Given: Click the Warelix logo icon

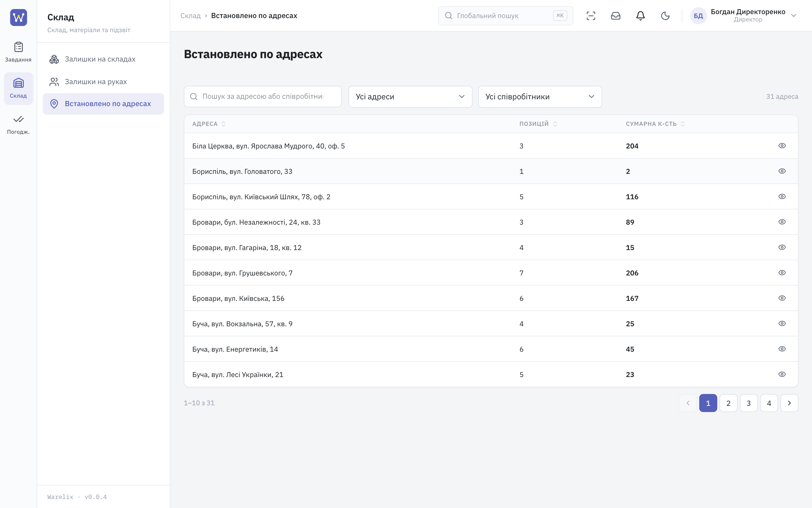Looking at the screenshot, I should pos(18,17).
